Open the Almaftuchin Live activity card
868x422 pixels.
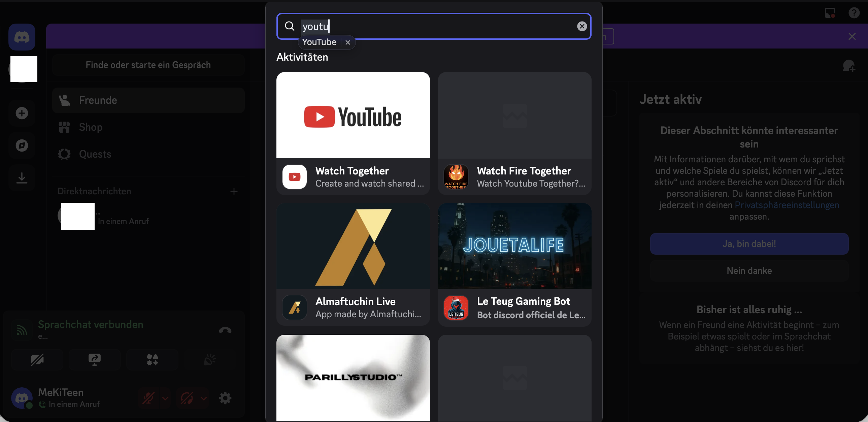pyautogui.click(x=353, y=264)
